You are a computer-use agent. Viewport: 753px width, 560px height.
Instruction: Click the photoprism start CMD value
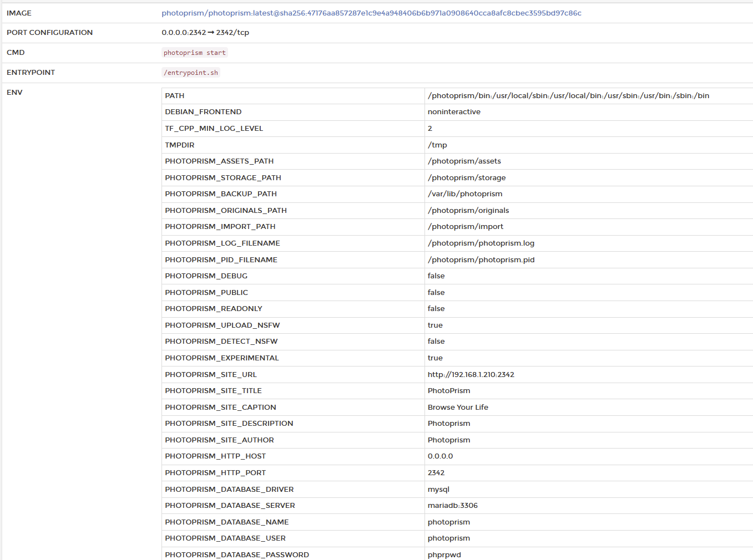tap(195, 52)
